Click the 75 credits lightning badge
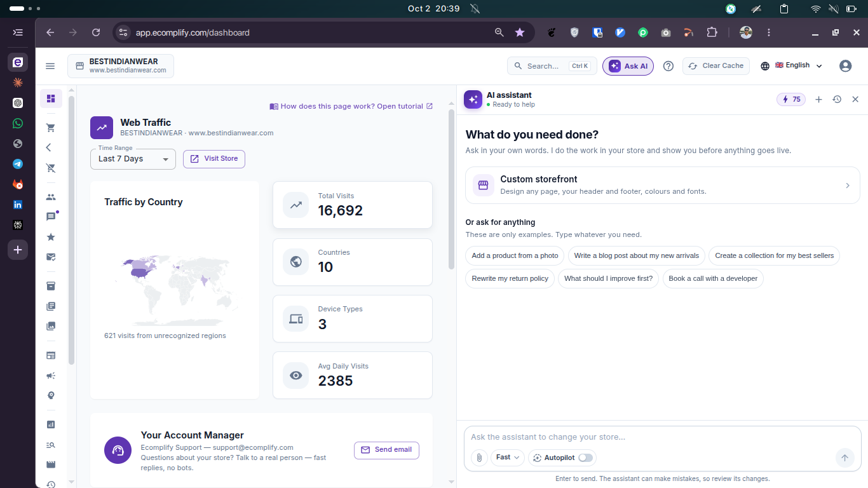Image resolution: width=868 pixels, height=488 pixels. [x=791, y=99]
